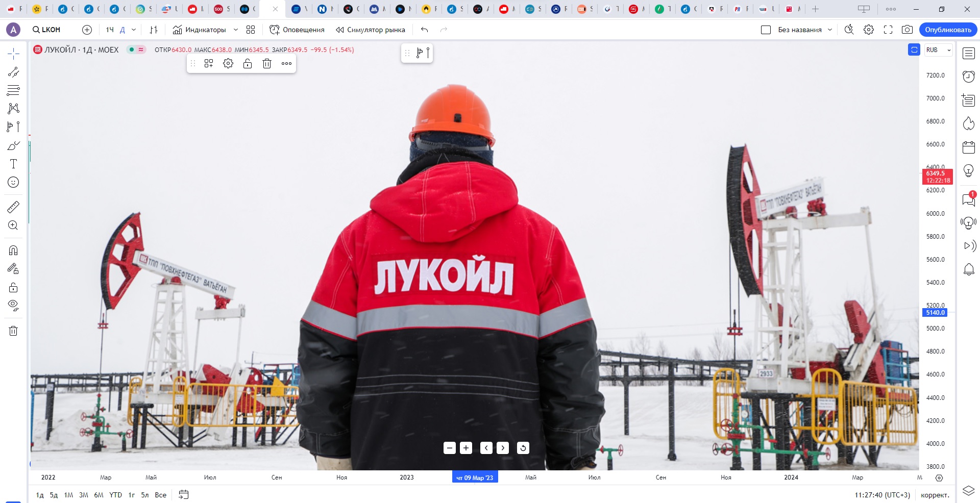Screen dimensions: 980x503
Task: Undo the last action
Action: point(425,30)
